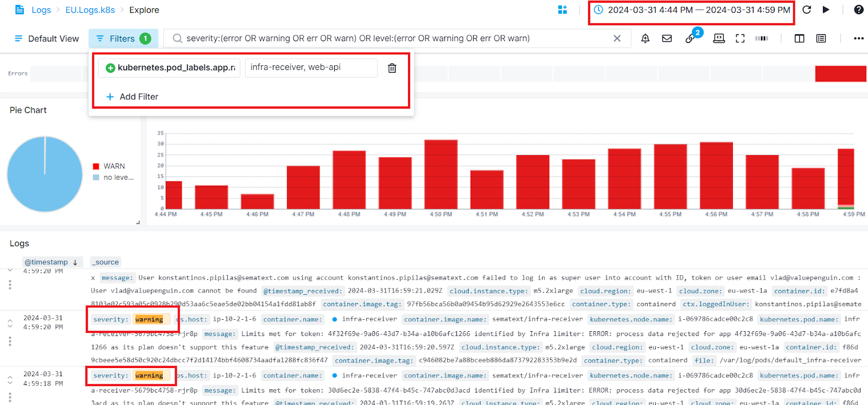This screenshot has width=868, height=405.
Task: Click the monitor screen icon in toolbar
Action: (x=719, y=39)
